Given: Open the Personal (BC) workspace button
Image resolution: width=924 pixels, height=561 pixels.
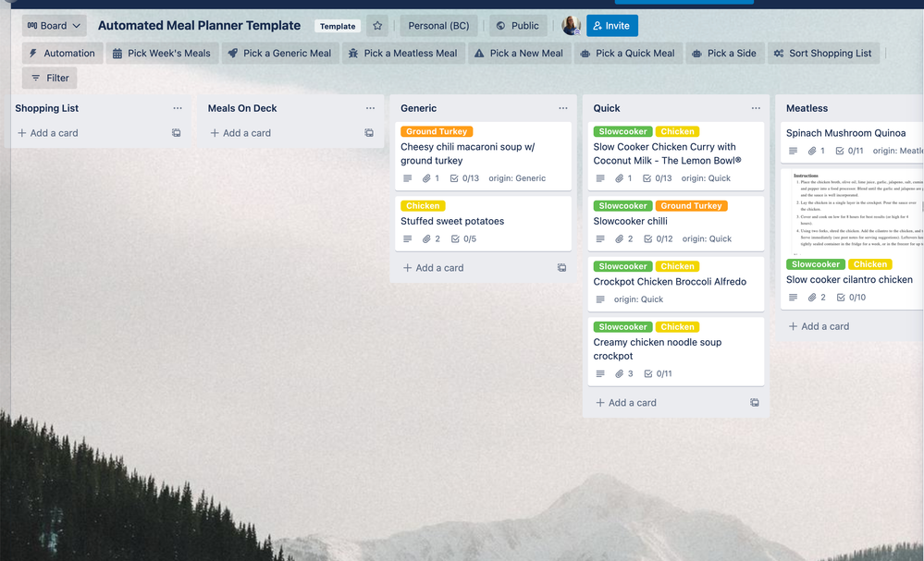Looking at the screenshot, I should (x=438, y=26).
